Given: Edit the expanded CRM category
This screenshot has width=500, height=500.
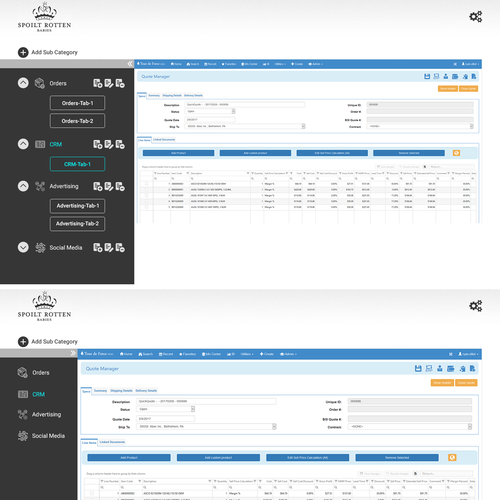Looking at the screenshot, I should click(109, 144).
